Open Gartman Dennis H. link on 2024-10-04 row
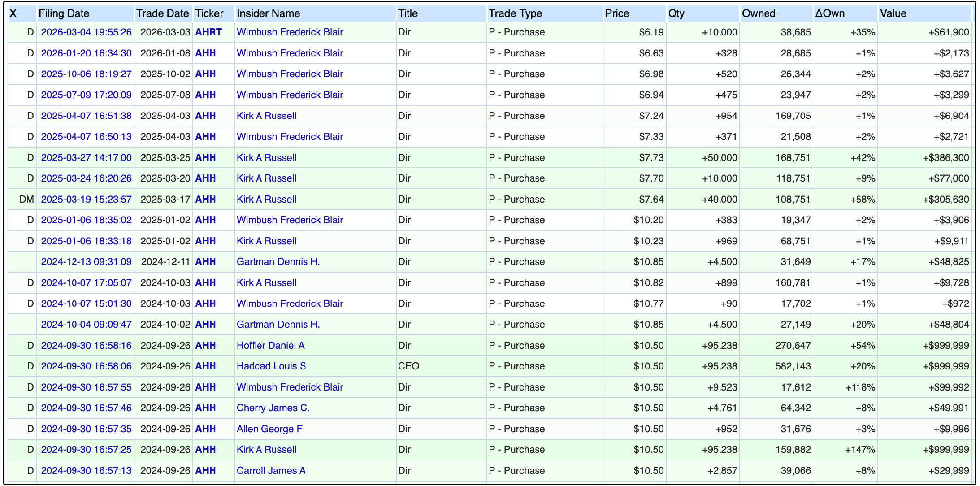This screenshot has height=486, width=980. [x=278, y=325]
